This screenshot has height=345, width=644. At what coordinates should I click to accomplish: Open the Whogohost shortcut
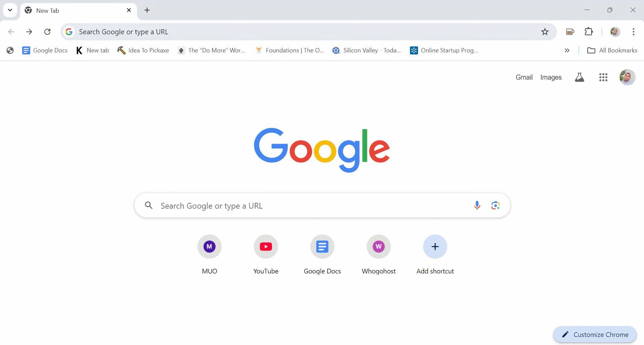point(379,255)
